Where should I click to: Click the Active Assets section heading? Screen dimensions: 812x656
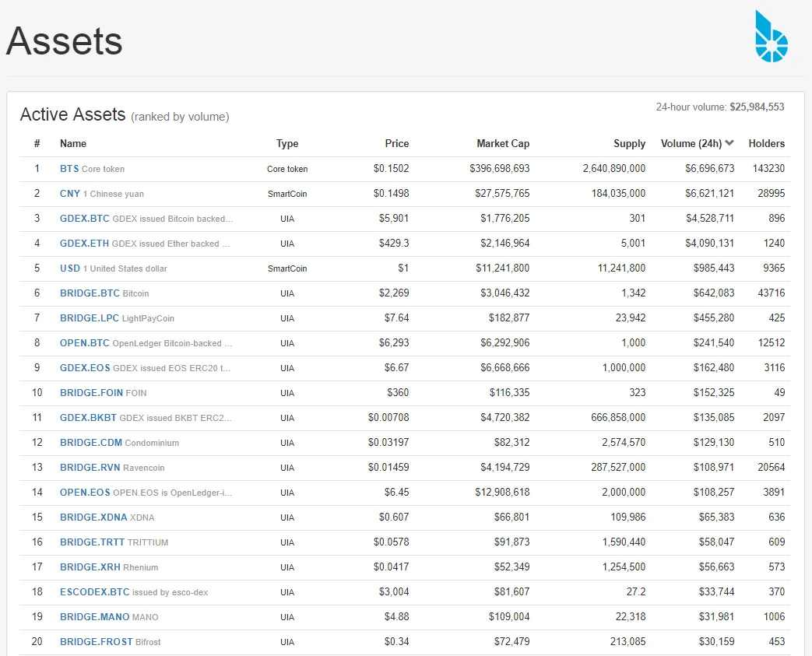click(72, 114)
